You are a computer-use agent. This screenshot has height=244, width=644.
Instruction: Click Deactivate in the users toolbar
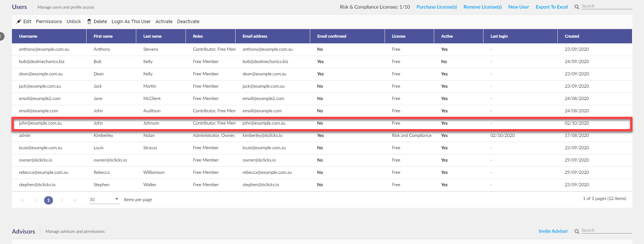tap(188, 22)
